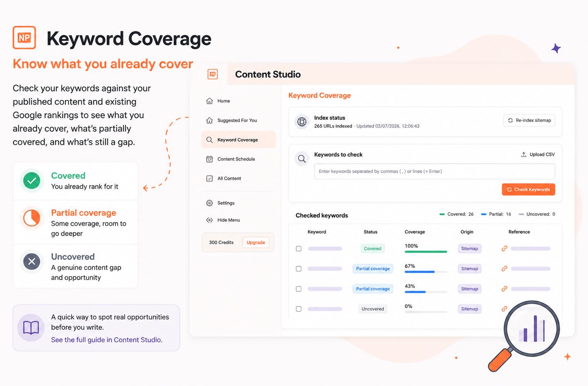588x386 pixels.
Task: Click the Suggested For You icon
Action: 209,120
